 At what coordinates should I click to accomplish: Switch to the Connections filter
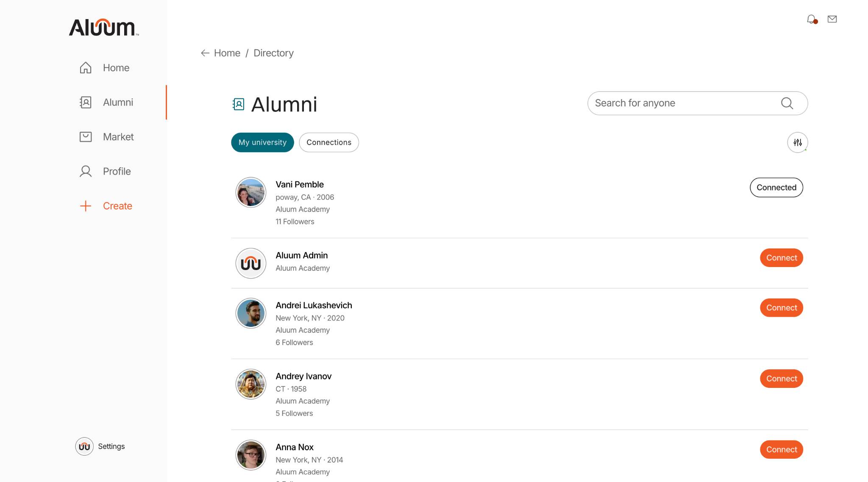[x=329, y=142]
